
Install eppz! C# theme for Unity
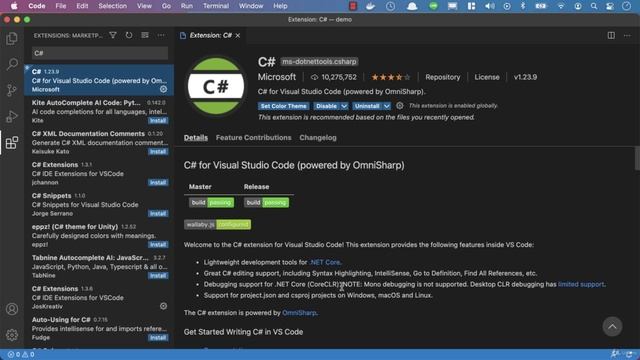tap(158, 245)
